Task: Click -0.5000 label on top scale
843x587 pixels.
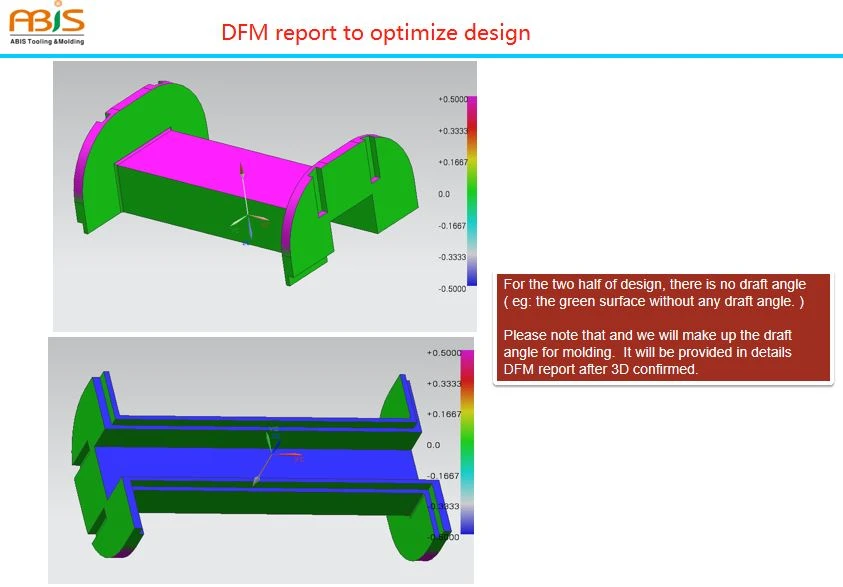Action: click(x=452, y=289)
